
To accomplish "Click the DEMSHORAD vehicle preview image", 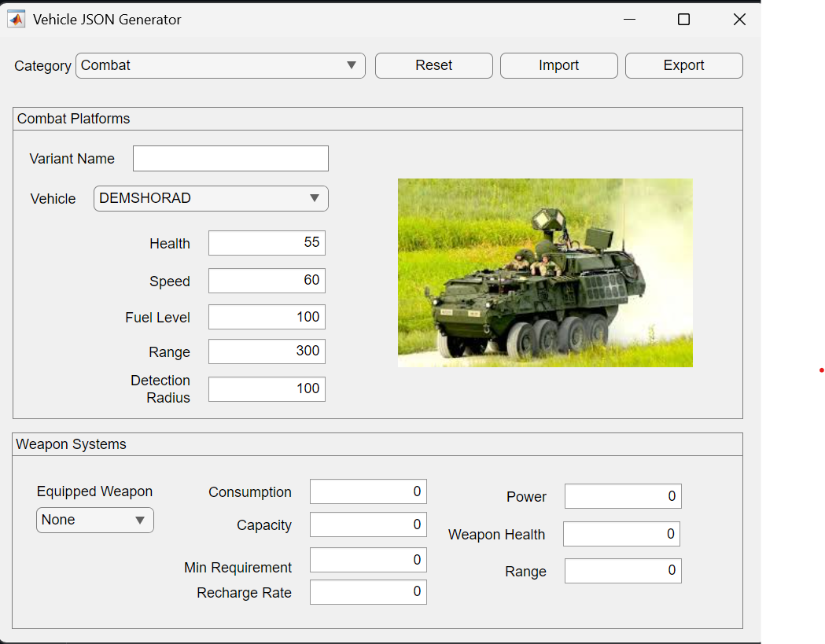I will pos(545,272).
